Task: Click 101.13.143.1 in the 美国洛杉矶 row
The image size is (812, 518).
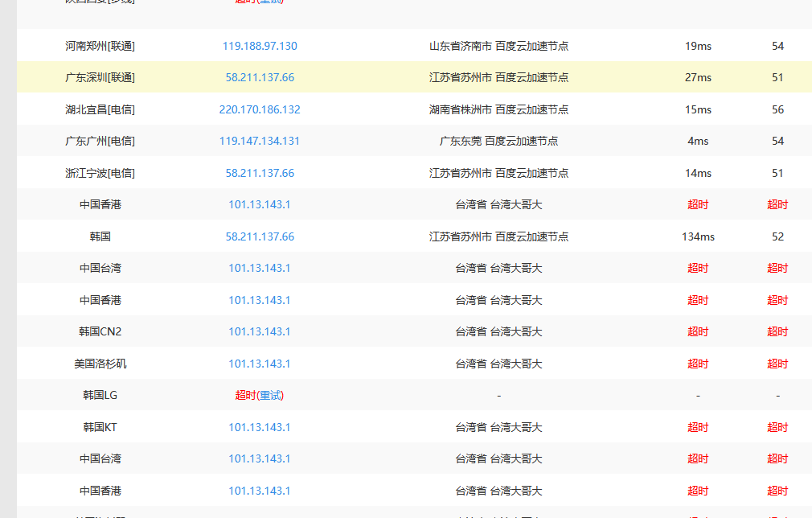Action: pyautogui.click(x=260, y=364)
